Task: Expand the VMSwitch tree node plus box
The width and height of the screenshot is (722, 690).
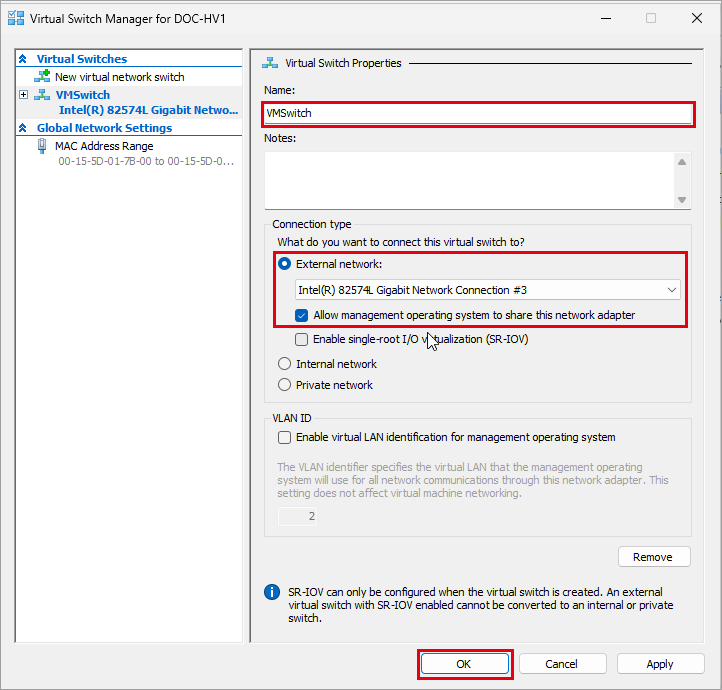Action: tap(23, 95)
